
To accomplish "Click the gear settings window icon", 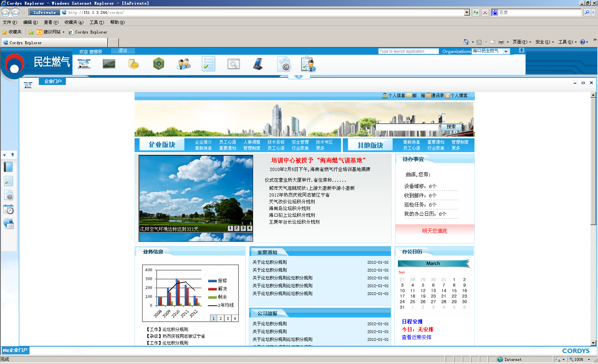I will (x=234, y=64).
